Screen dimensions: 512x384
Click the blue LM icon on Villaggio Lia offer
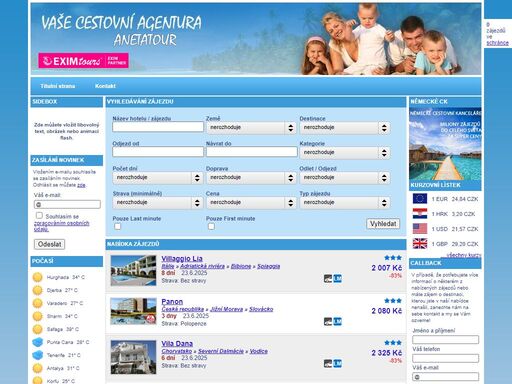(x=337, y=278)
